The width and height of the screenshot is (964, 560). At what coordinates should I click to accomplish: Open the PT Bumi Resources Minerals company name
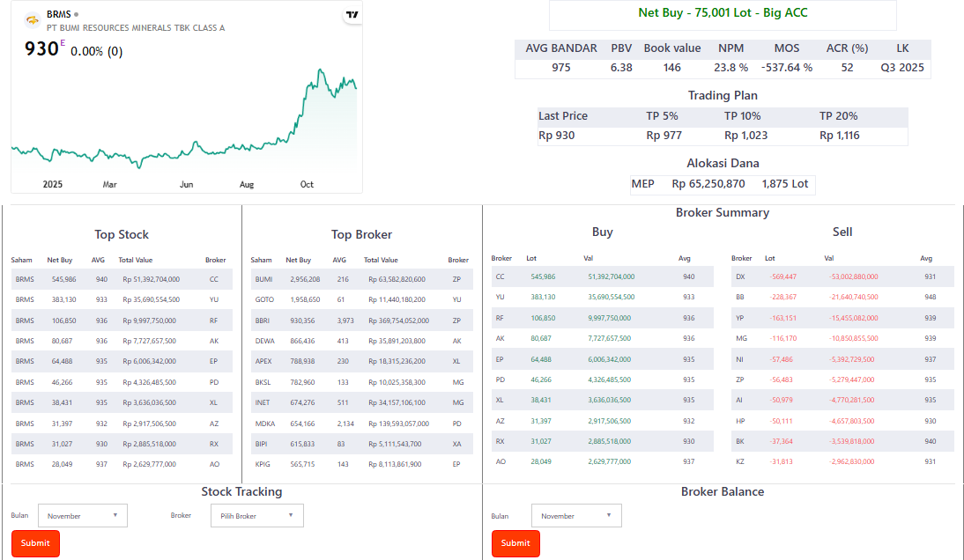point(135,28)
